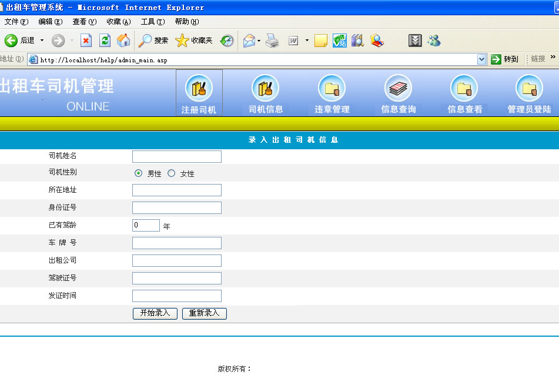Click the green toolbar icon next to the yellow note
Screen dimensions: 559x392
click(340, 41)
